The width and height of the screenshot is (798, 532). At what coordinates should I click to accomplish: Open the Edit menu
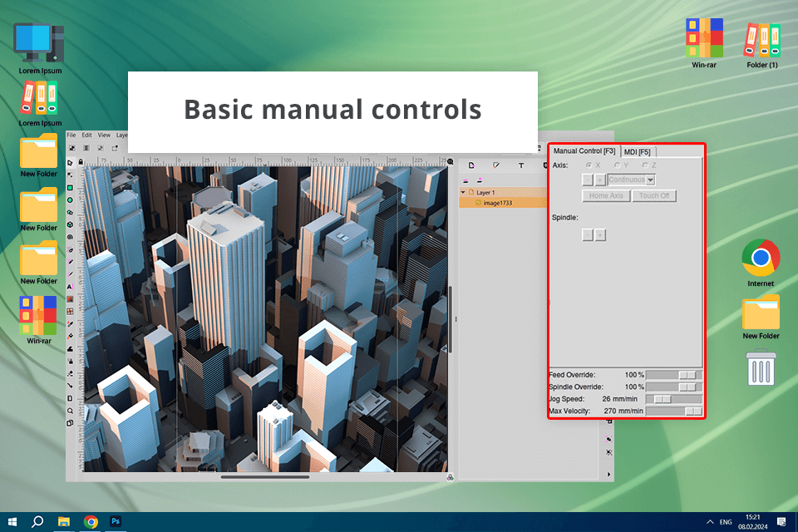pyautogui.click(x=87, y=135)
